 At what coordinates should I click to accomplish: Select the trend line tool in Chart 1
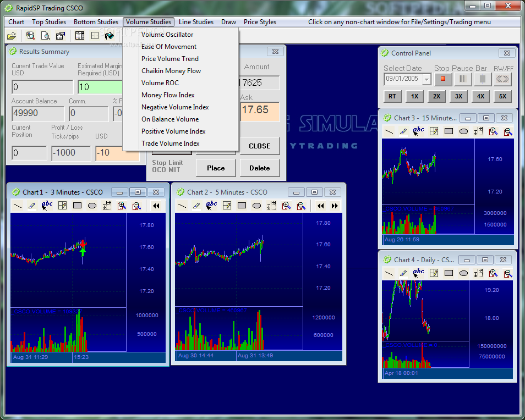18,206
